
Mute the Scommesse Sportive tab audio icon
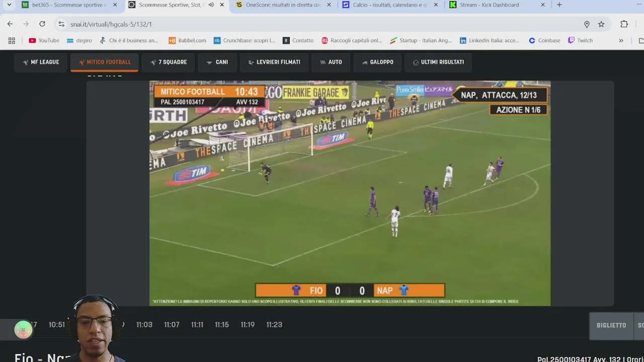211,5
